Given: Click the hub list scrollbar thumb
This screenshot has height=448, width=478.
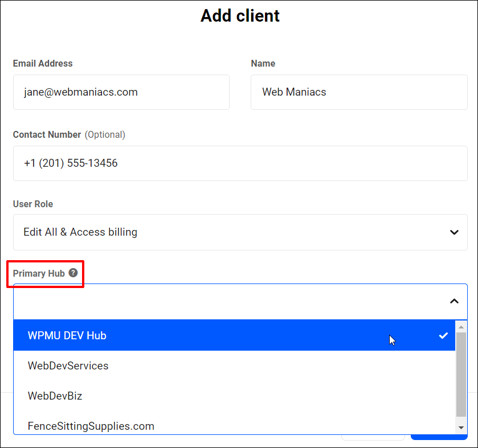Looking at the screenshot, I should (461, 375).
